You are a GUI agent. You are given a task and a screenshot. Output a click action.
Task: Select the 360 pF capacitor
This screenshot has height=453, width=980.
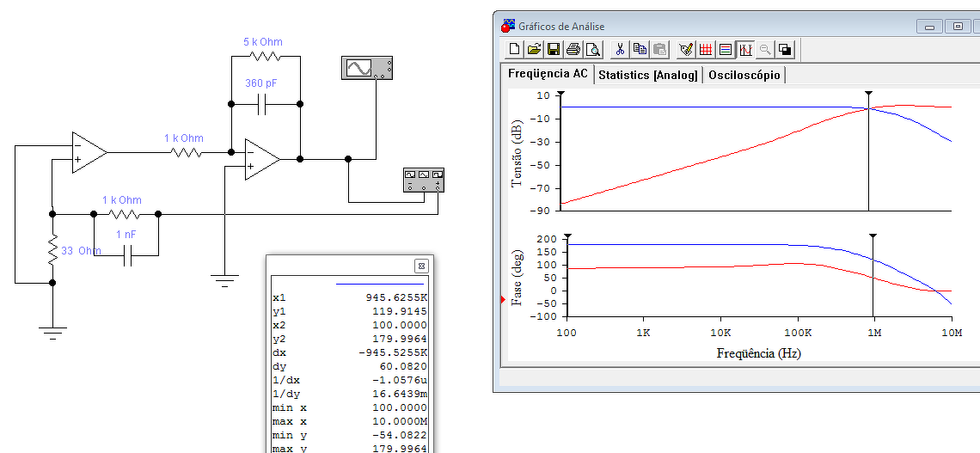tap(262, 104)
